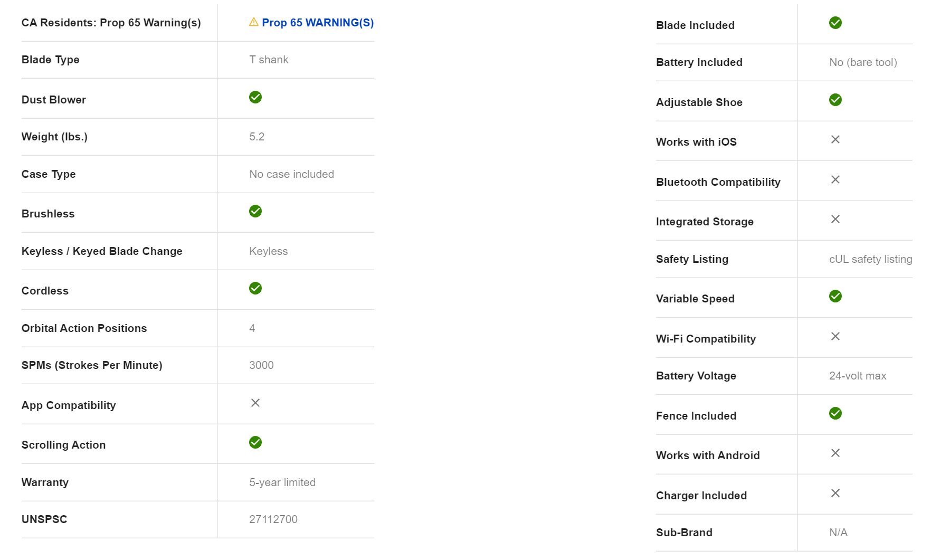Click the Warranty 5-year limited text
Image resolution: width=950 pixels, height=560 pixels.
point(282,482)
